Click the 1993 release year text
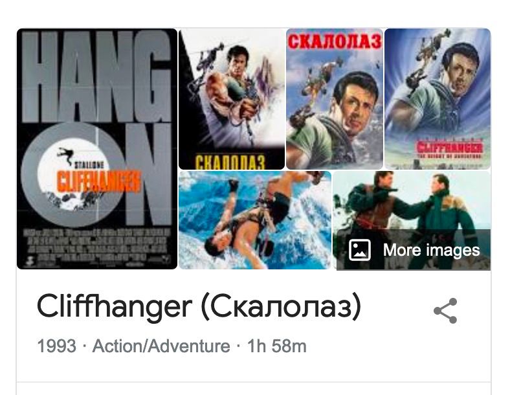Viewport: 532px width, 395px height. coord(56,346)
